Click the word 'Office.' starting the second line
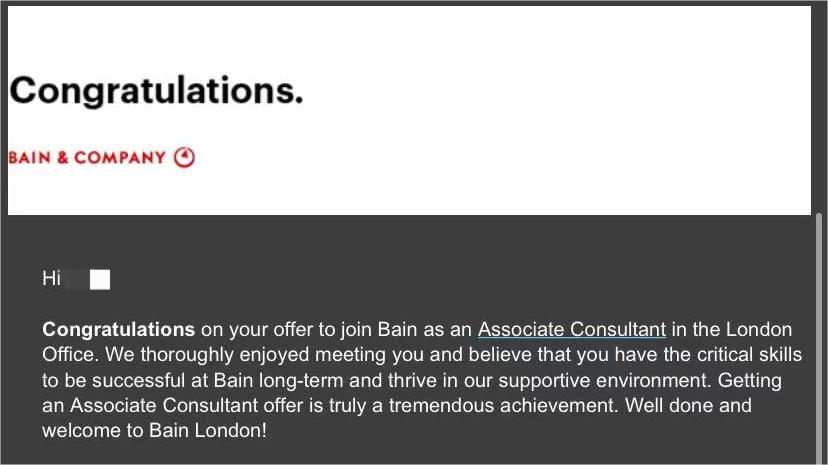Image resolution: width=828 pixels, height=465 pixels. (x=70, y=355)
